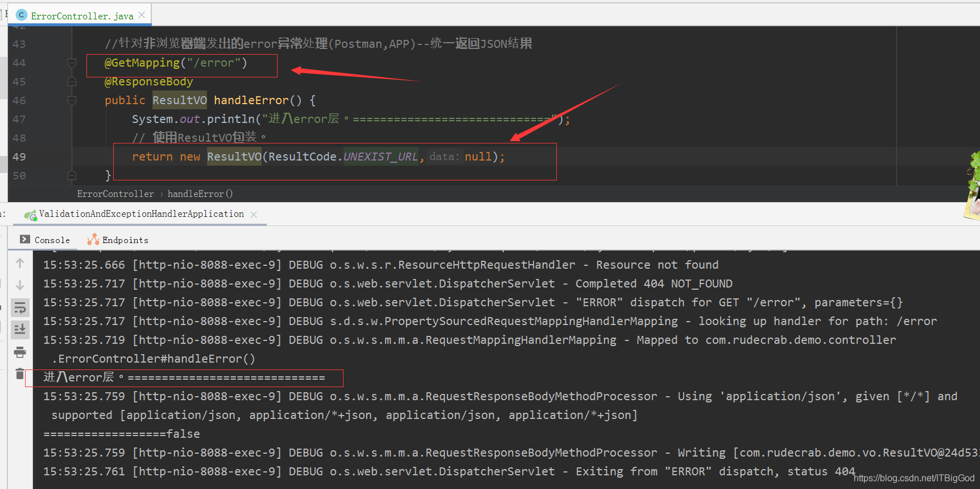Screen dimensions: 980x489
Task: Click line number 44 in gutter
Action: pos(19,63)
